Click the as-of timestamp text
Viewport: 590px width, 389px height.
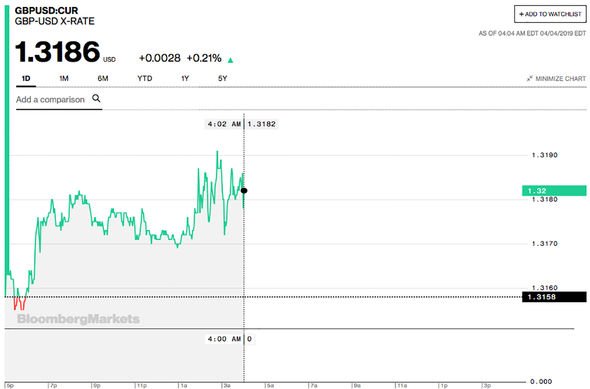pyautogui.click(x=532, y=33)
